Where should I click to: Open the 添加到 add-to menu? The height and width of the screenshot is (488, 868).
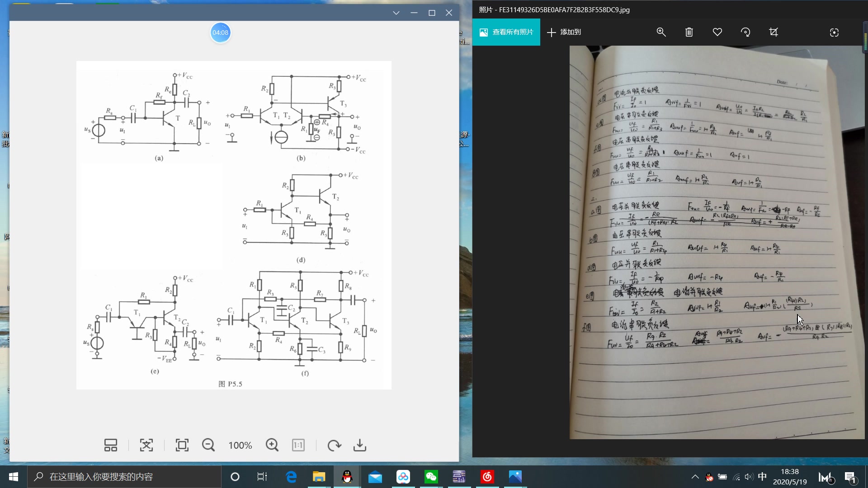(564, 32)
